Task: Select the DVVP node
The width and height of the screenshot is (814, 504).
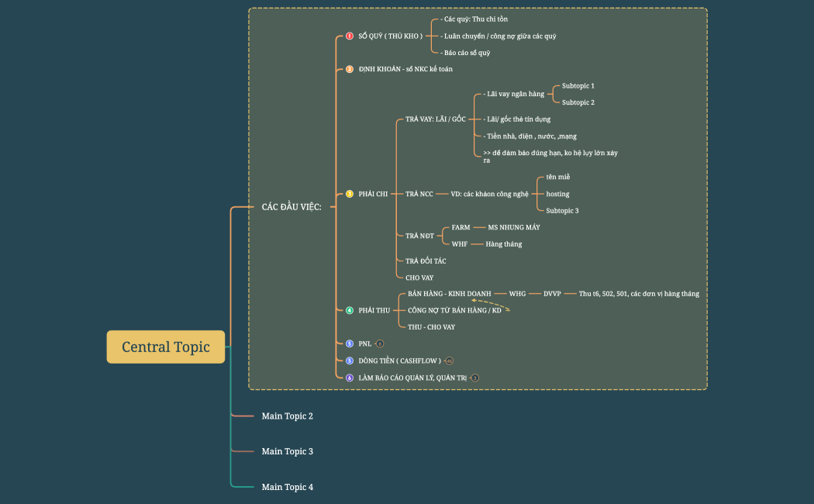Action: [552, 294]
